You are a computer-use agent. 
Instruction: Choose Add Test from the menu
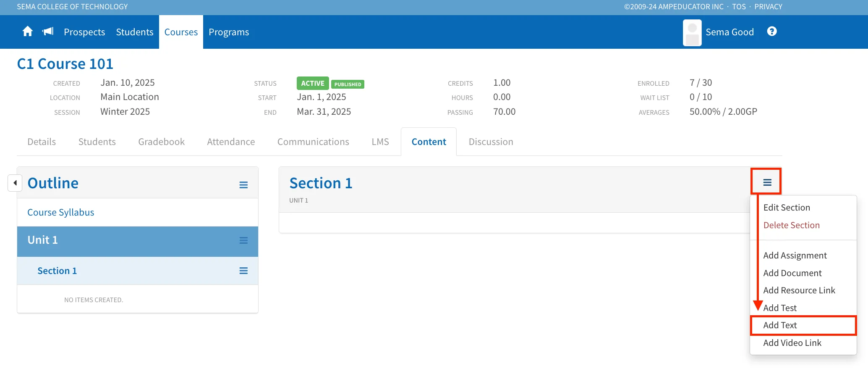coord(780,308)
